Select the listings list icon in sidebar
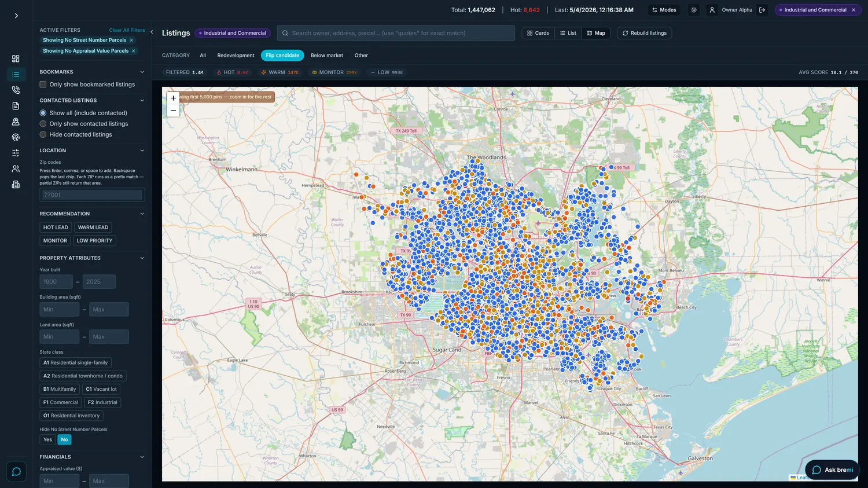 (x=16, y=75)
